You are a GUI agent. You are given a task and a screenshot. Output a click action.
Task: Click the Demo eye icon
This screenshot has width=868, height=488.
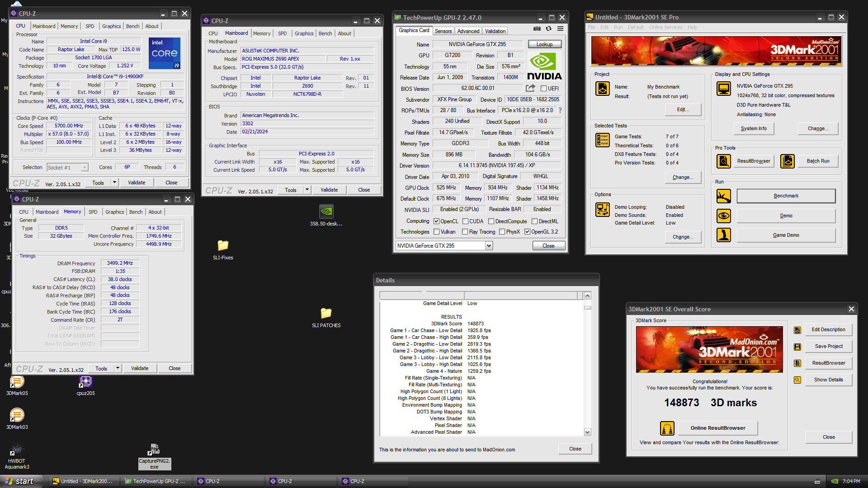click(x=723, y=216)
